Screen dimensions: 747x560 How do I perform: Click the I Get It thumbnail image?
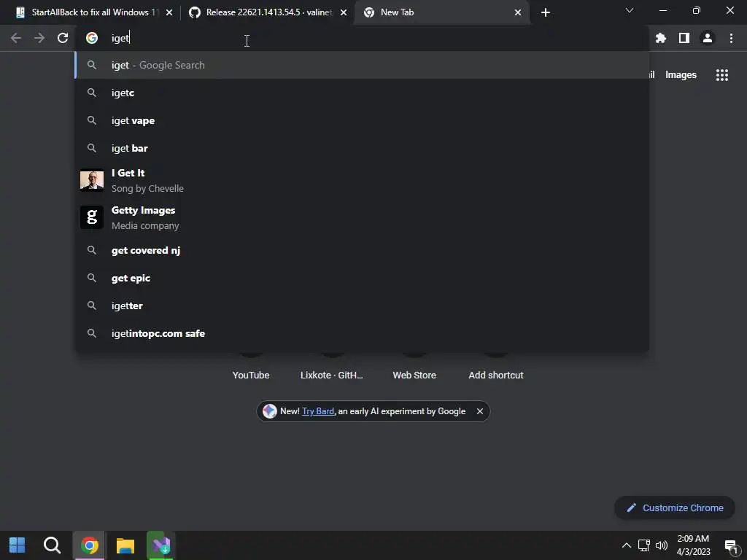pyautogui.click(x=92, y=181)
